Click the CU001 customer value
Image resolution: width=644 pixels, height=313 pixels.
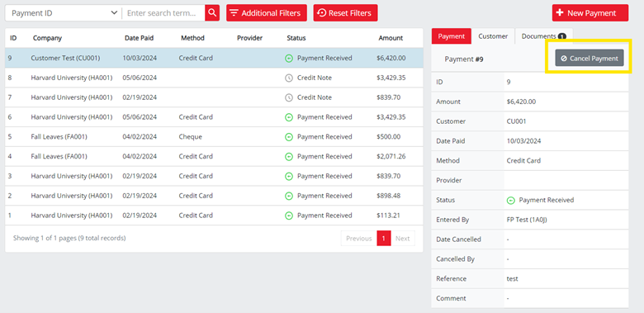tap(516, 121)
